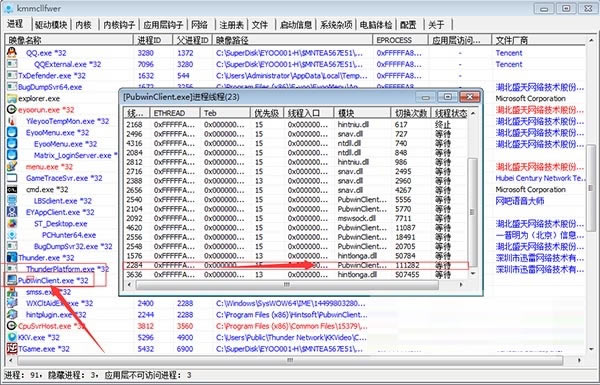
Task: Click the ST_Desktop.exe colorful icon
Action: 12,223
